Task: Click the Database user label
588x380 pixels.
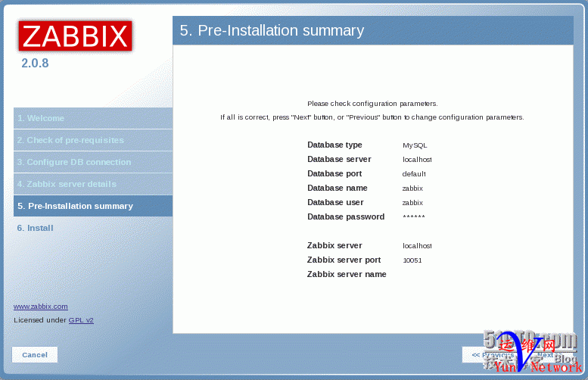Action: 335,203
